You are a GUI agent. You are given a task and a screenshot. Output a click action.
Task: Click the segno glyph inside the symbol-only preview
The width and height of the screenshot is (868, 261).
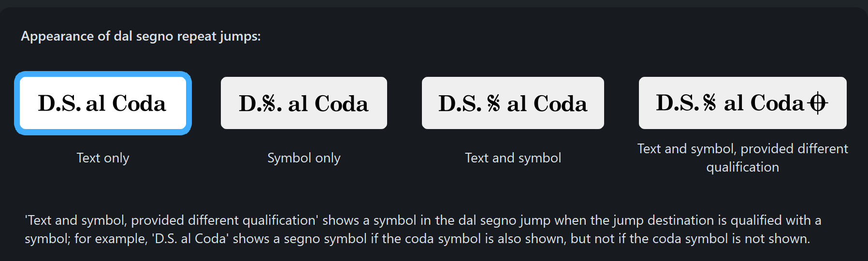tap(269, 103)
